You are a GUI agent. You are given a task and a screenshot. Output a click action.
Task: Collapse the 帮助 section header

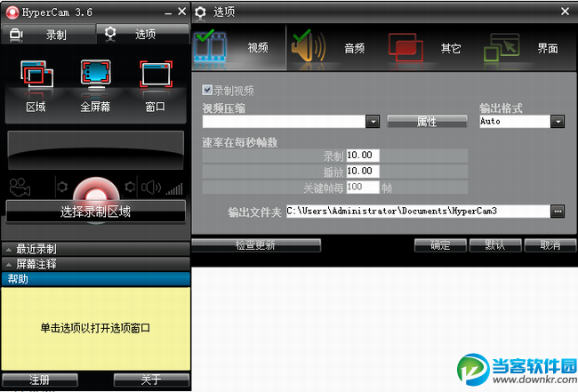tap(95, 279)
